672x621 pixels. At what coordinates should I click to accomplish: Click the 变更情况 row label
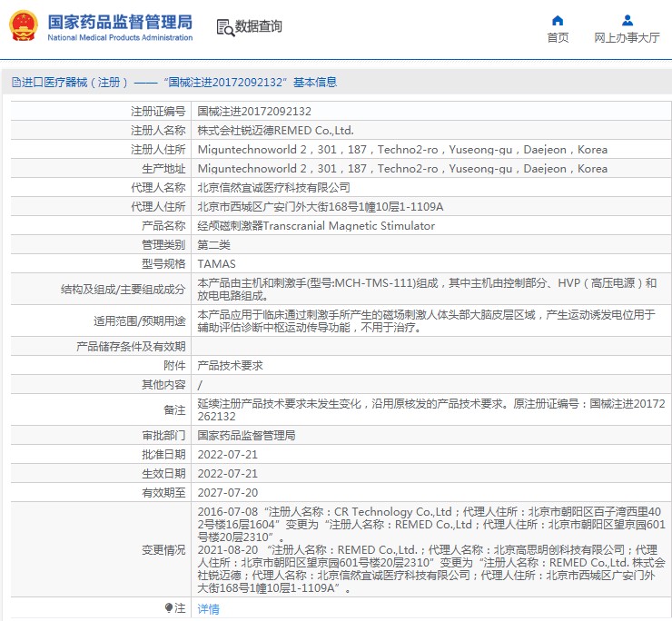(163, 550)
